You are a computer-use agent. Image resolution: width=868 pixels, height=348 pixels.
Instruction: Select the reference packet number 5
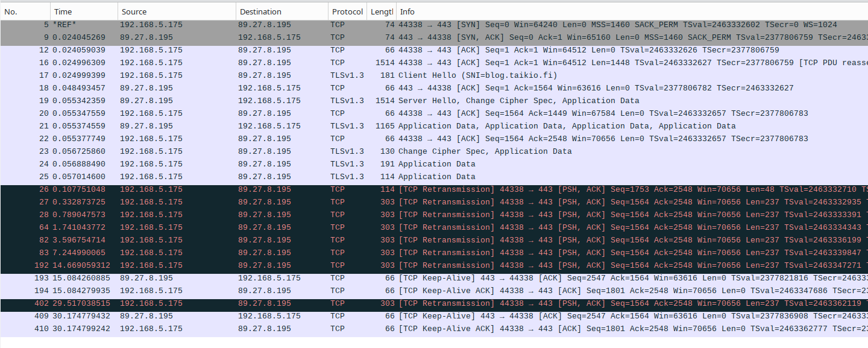[241, 24]
